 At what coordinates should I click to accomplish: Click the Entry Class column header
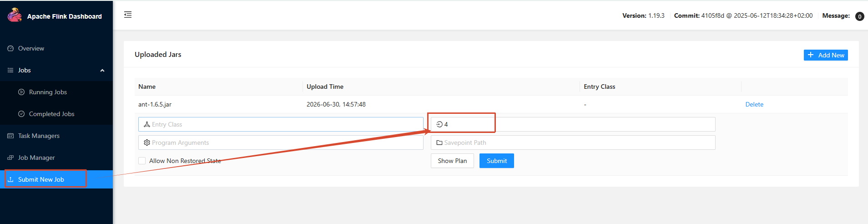coord(600,87)
